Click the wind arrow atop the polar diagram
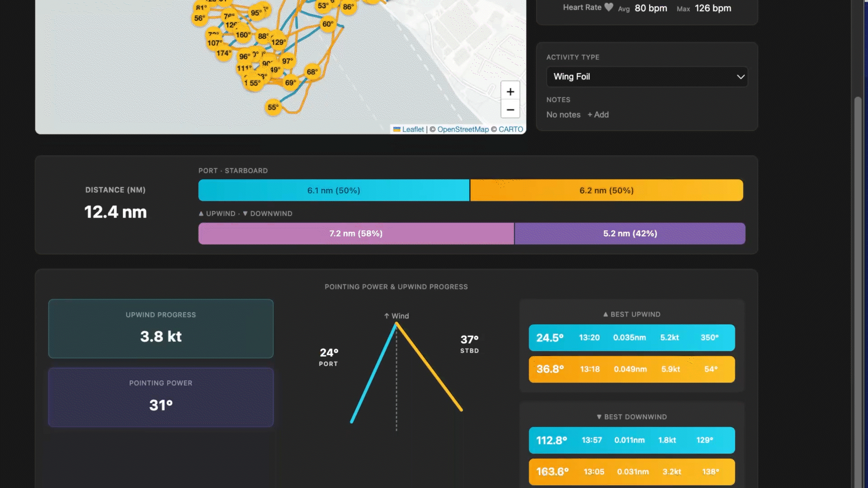Image resolution: width=868 pixels, height=488 pixels. tap(387, 316)
